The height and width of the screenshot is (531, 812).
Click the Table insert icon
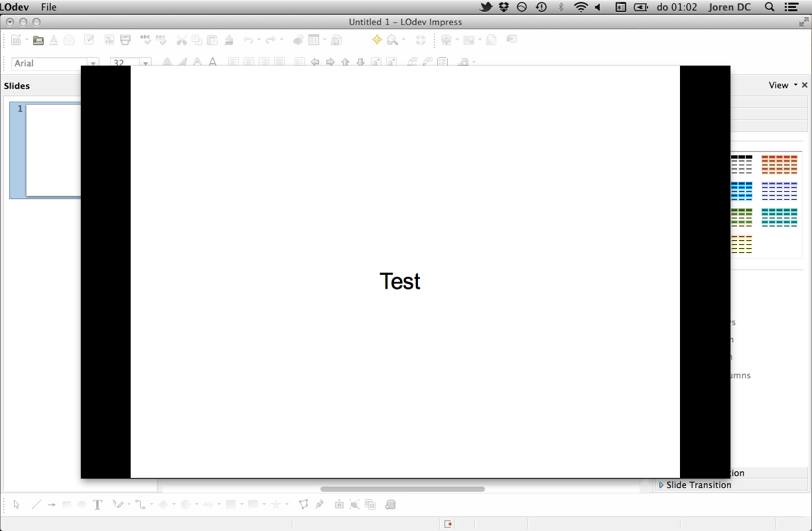(314, 40)
